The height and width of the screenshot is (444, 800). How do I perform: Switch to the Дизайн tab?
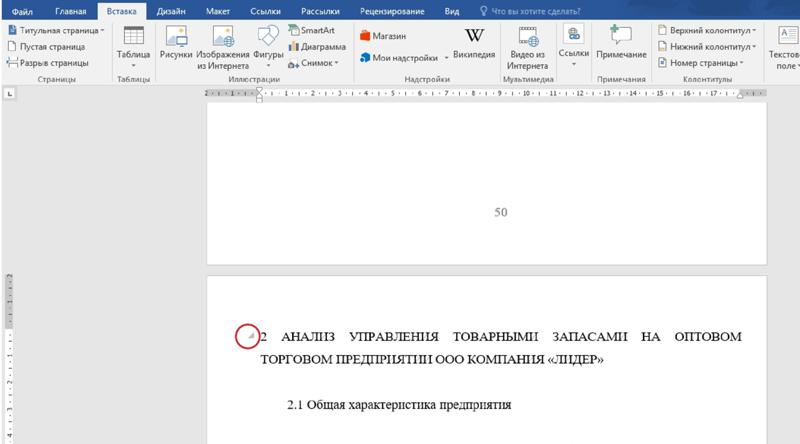(171, 11)
